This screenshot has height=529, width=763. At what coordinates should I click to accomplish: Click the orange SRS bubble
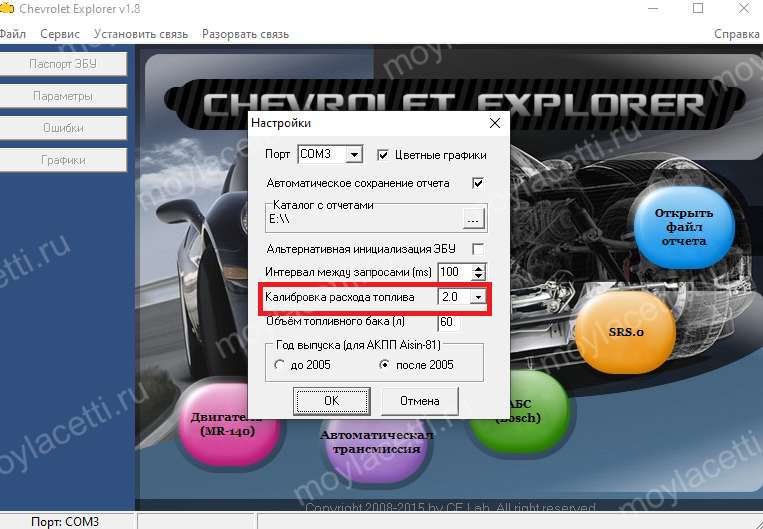click(x=626, y=332)
